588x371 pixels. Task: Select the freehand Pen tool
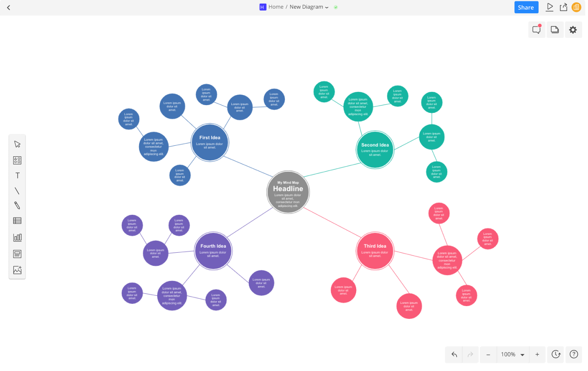(x=17, y=206)
